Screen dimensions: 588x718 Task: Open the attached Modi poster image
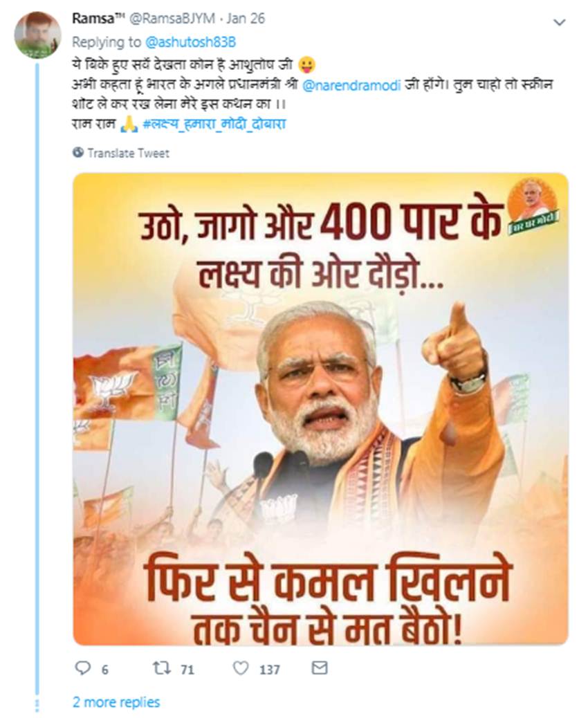pyautogui.click(x=320, y=408)
